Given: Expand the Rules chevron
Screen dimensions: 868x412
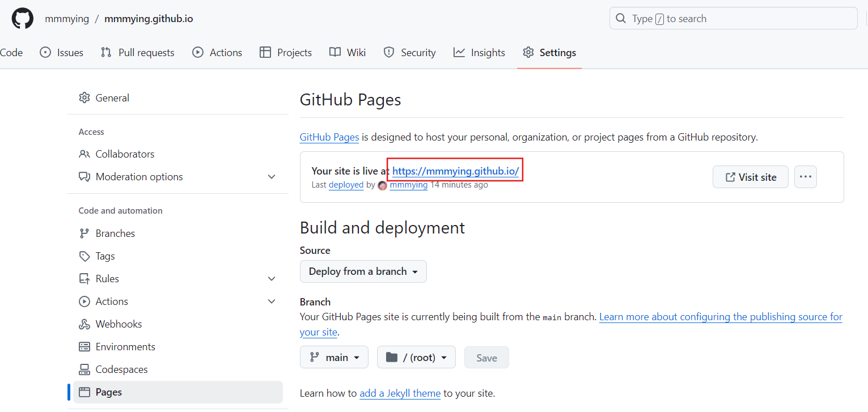Looking at the screenshot, I should tap(272, 279).
